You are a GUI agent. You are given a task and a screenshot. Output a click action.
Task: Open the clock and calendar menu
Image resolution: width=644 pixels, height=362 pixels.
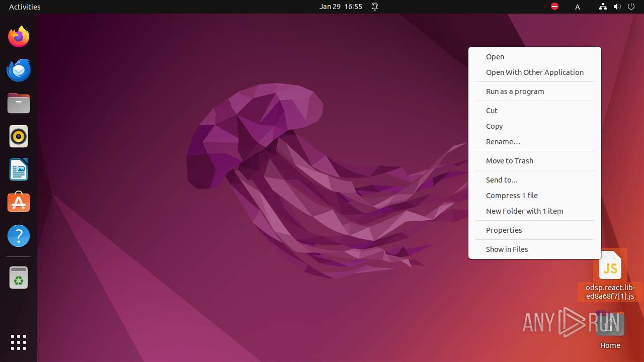pos(341,7)
